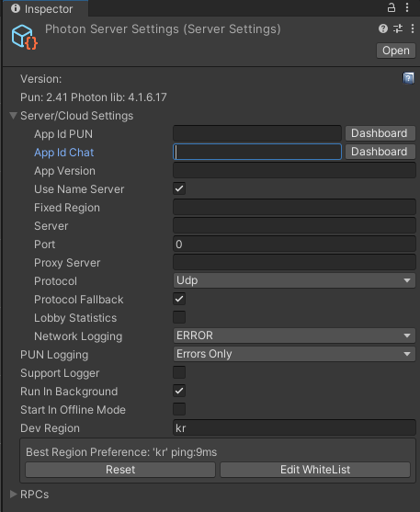
Task: Click the Inspector tab info icon
Action: 16,8
